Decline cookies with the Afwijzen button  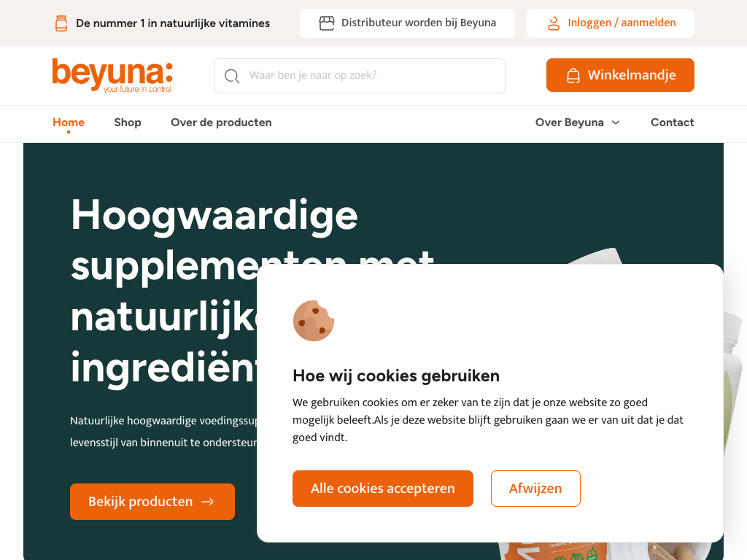click(x=535, y=489)
